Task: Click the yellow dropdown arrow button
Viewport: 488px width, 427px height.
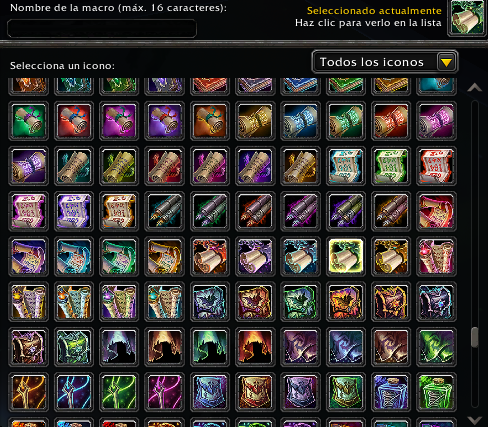Action: pyautogui.click(x=446, y=62)
